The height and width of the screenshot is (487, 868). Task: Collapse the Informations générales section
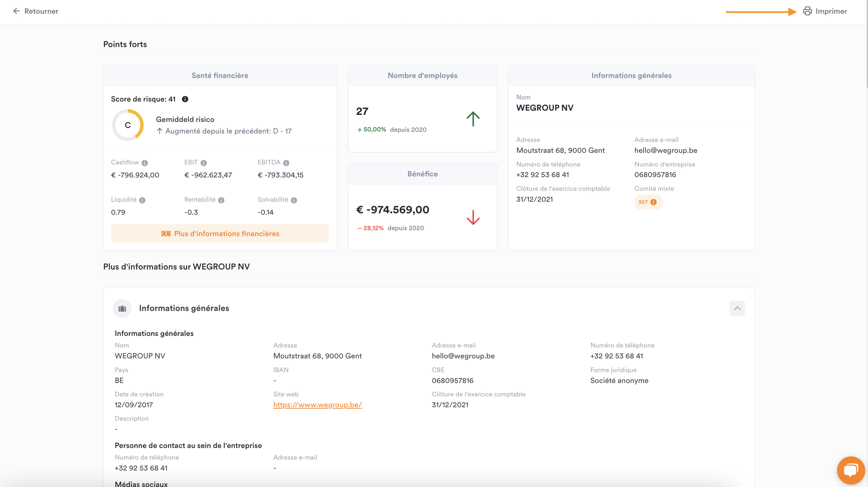[x=737, y=308]
